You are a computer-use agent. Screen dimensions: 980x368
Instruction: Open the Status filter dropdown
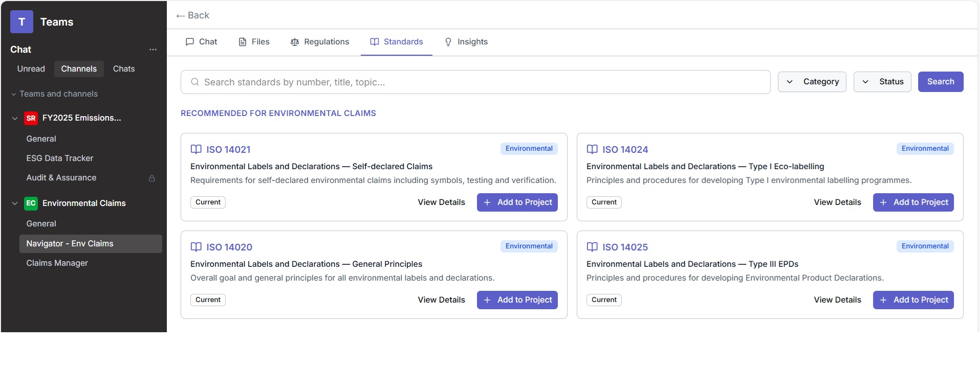click(x=882, y=82)
